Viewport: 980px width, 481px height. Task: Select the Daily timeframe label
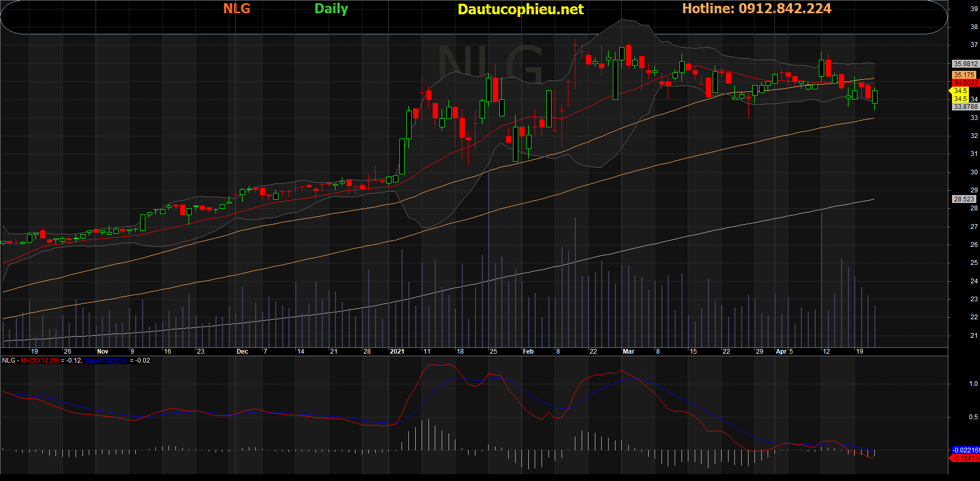[x=331, y=9]
